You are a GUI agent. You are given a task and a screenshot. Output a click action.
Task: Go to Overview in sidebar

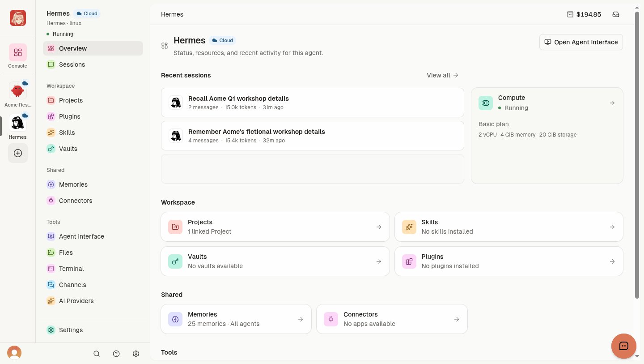click(93, 48)
